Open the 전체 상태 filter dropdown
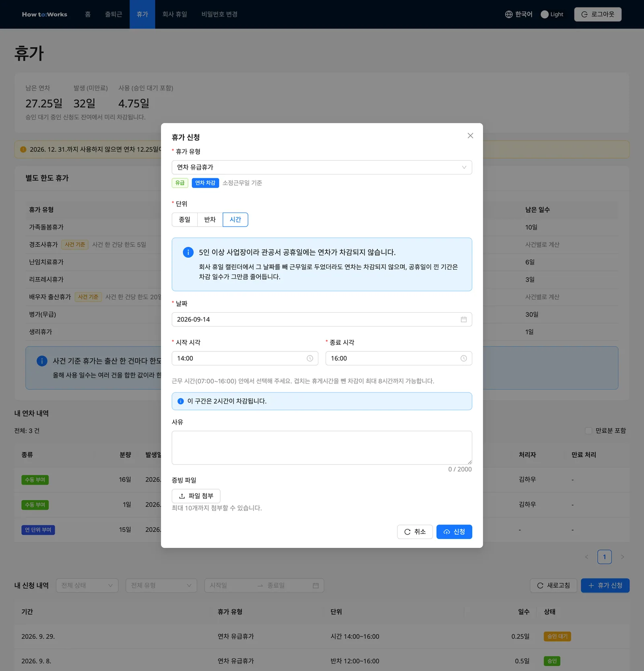The height and width of the screenshot is (671, 644). click(x=87, y=585)
